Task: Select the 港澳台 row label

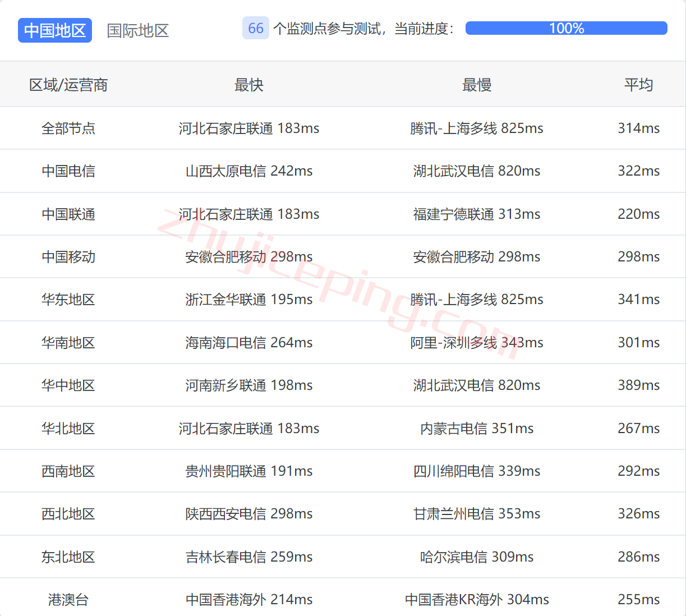Action: coord(68,599)
